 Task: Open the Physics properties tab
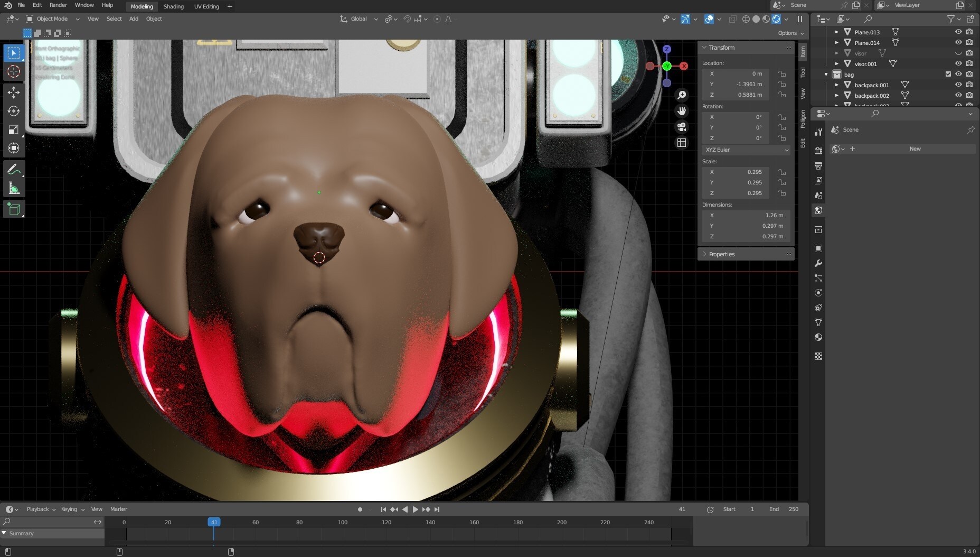[x=818, y=293]
